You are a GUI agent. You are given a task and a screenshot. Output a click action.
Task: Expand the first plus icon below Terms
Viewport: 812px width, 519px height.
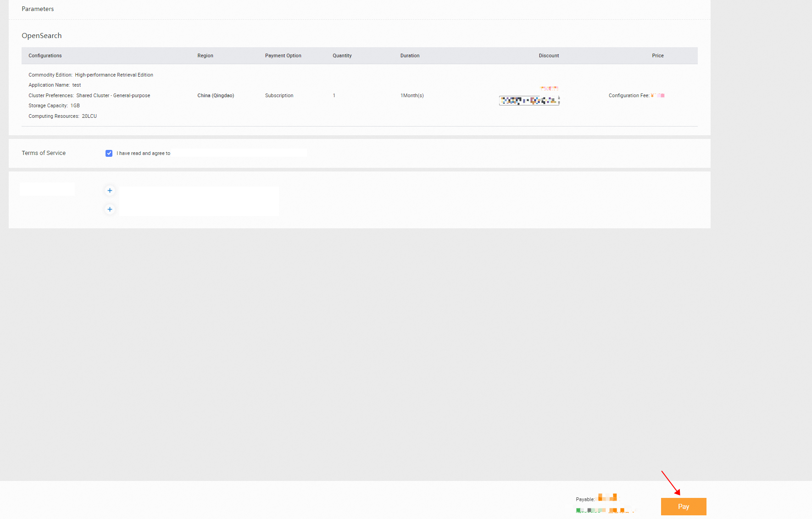pyautogui.click(x=110, y=190)
